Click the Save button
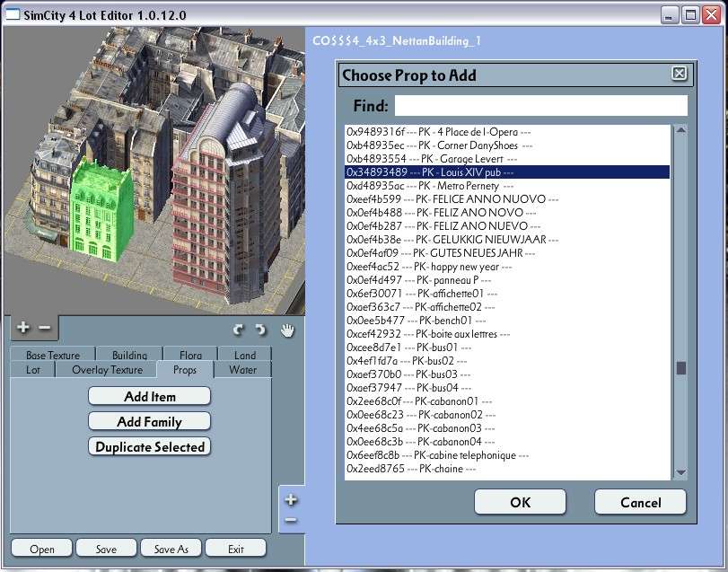728x572 pixels. click(x=106, y=549)
